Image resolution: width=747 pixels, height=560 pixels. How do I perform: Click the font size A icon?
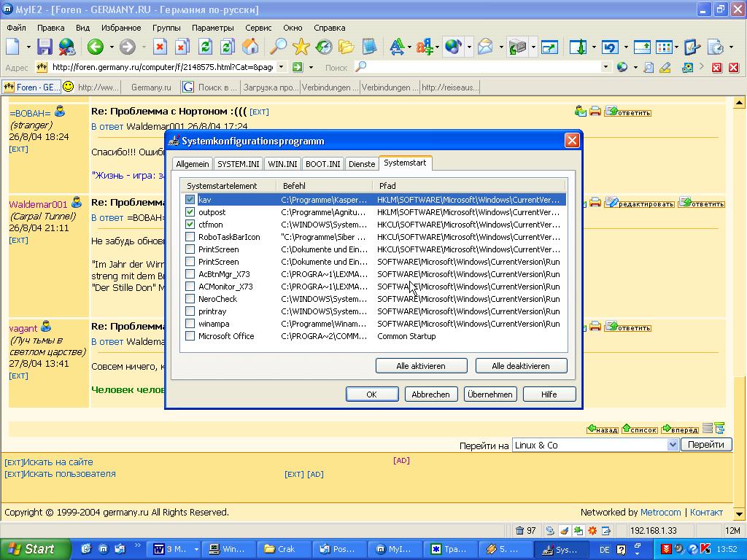click(396, 47)
